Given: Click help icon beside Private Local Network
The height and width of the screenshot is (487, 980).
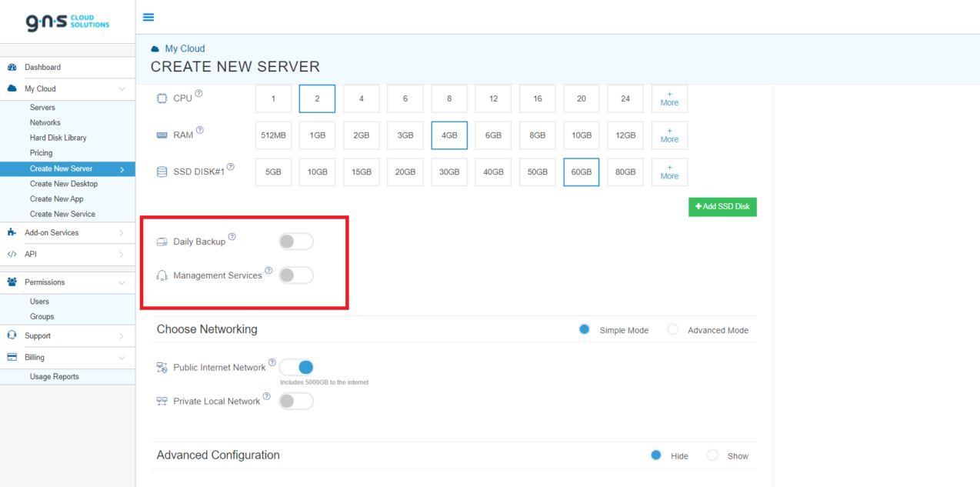Looking at the screenshot, I should tap(267, 396).
